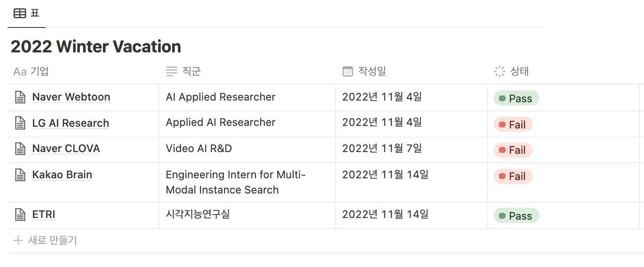The height and width of the screenshot is (267, 644).
Task: Click the calendar icon in 작성일 header
Action: [347, 71]
